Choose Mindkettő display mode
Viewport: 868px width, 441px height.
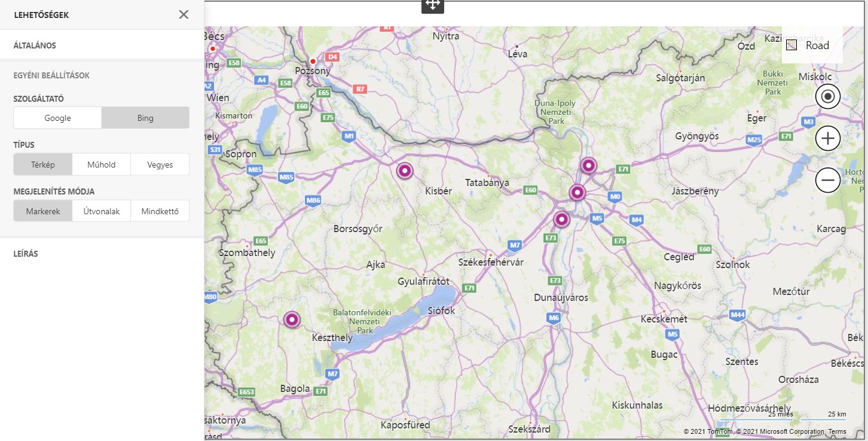point(160,211)
